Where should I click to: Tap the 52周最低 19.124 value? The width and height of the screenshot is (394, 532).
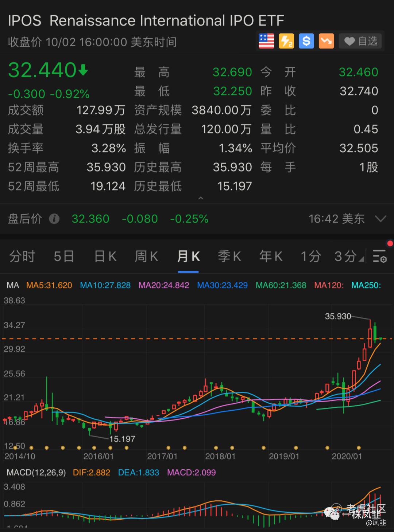pyautogui.click(x=108, y=186)
